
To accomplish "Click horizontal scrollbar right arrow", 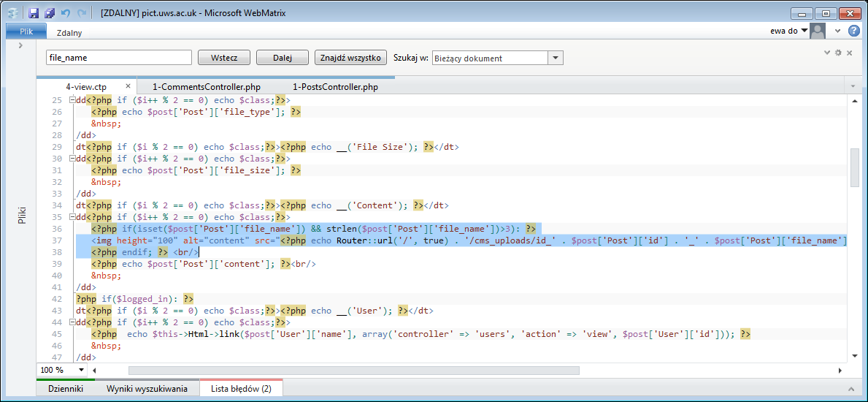I will pyautogui.click(x=840, y=370).
